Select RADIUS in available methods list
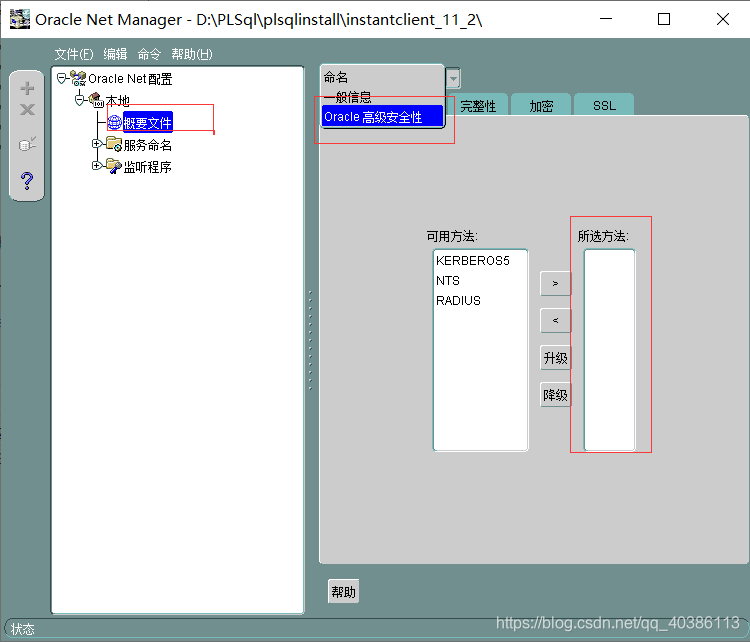This screenshot has width=750, height=642. (458, 301)
